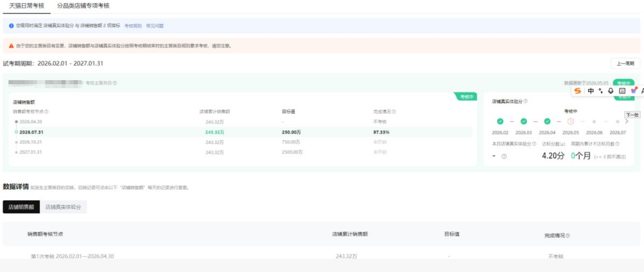Click the blue info icon in notice bar
This screenshot has height=272, width=644.
click(11, 26)
